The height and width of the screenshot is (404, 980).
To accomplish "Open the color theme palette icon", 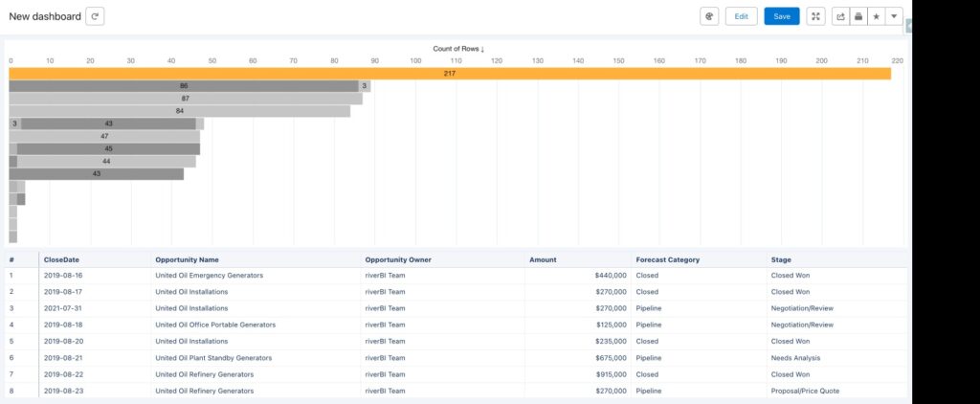I will click(709, 16).
